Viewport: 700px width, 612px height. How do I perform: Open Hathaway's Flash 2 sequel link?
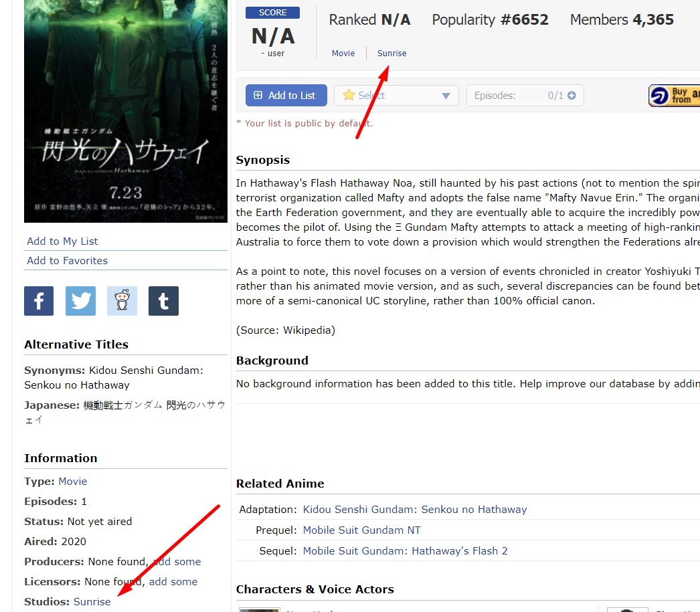(405, 551)
